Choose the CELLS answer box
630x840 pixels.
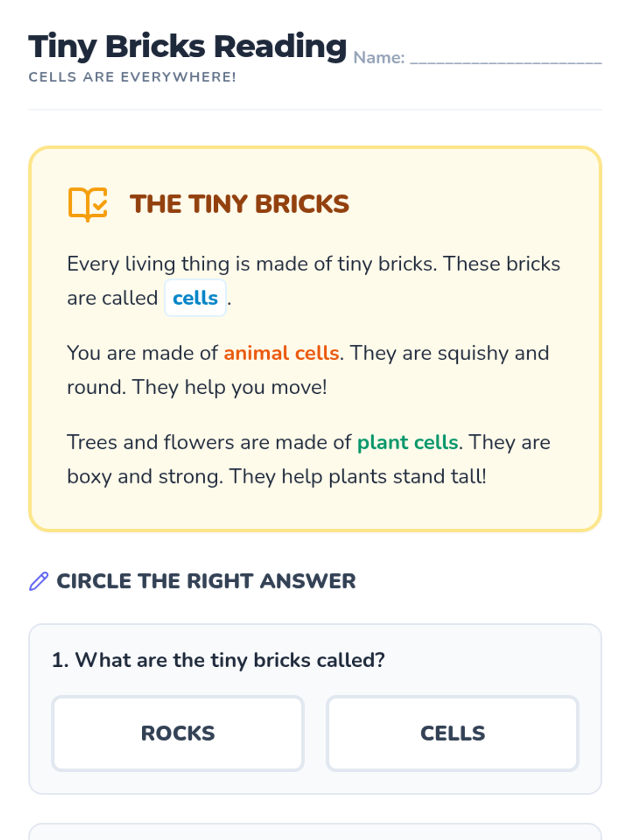pyautogui.click(x=452, y=733)
